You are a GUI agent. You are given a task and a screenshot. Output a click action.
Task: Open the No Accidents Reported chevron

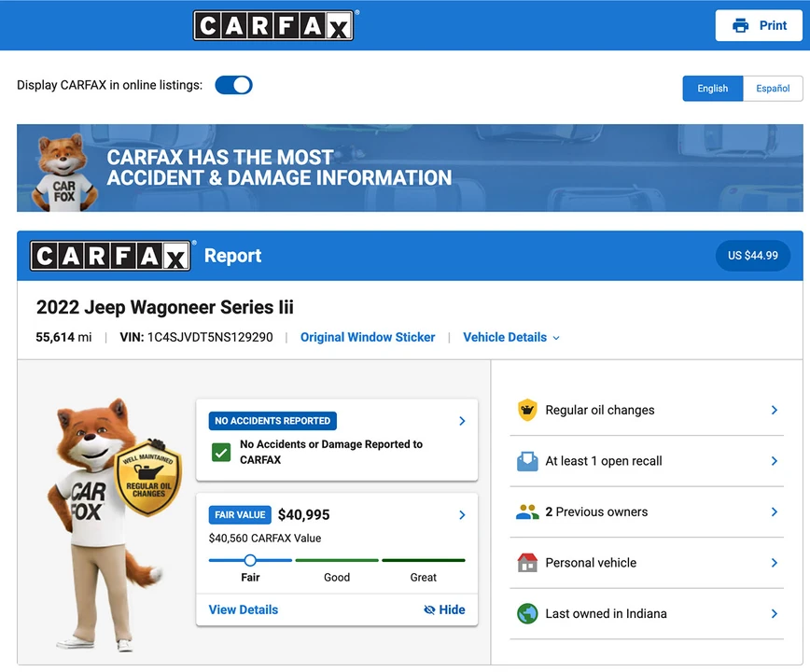[x=462, y=421]
